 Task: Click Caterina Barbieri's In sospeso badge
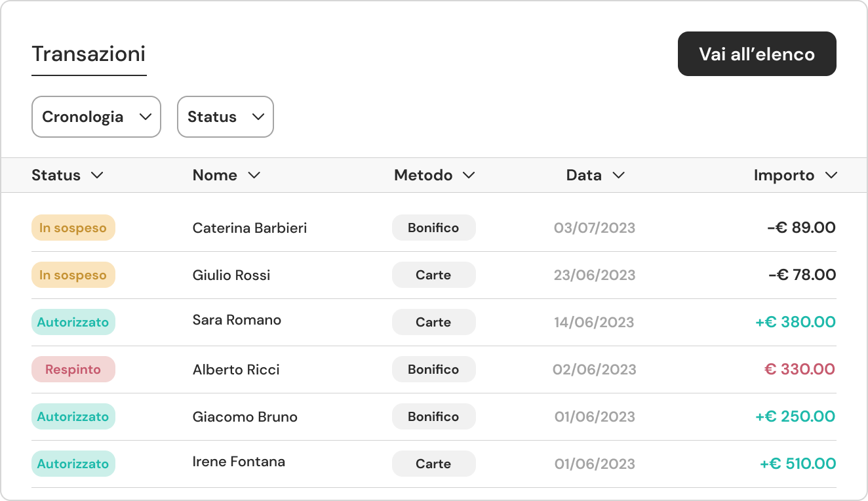click(x=73, y=228)
